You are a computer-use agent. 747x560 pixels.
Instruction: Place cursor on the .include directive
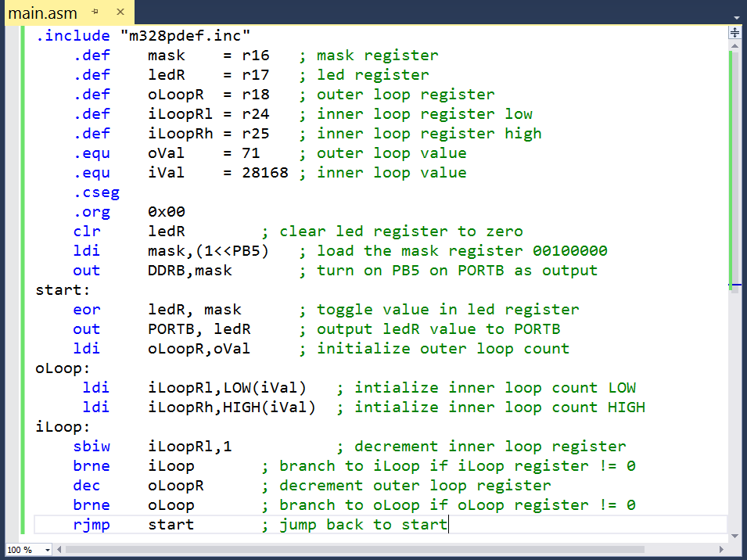coord(73,35)
